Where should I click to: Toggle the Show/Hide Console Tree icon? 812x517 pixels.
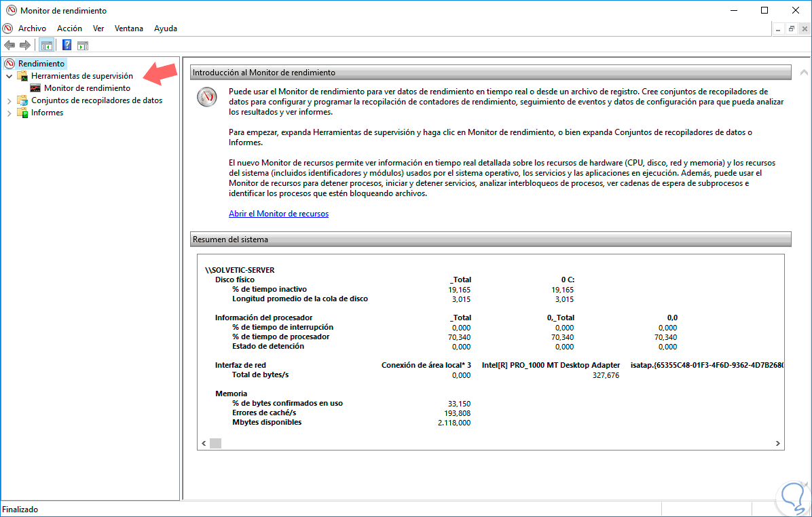47,45
